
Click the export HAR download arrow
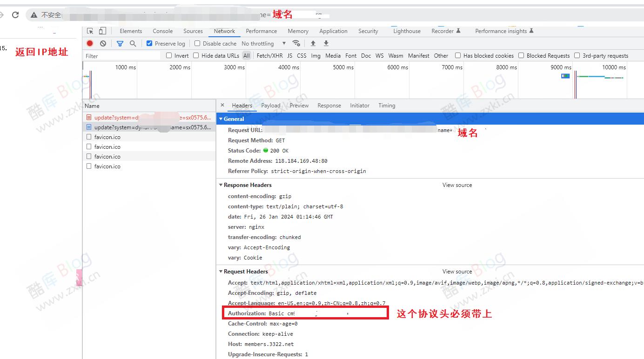point(326,43)
